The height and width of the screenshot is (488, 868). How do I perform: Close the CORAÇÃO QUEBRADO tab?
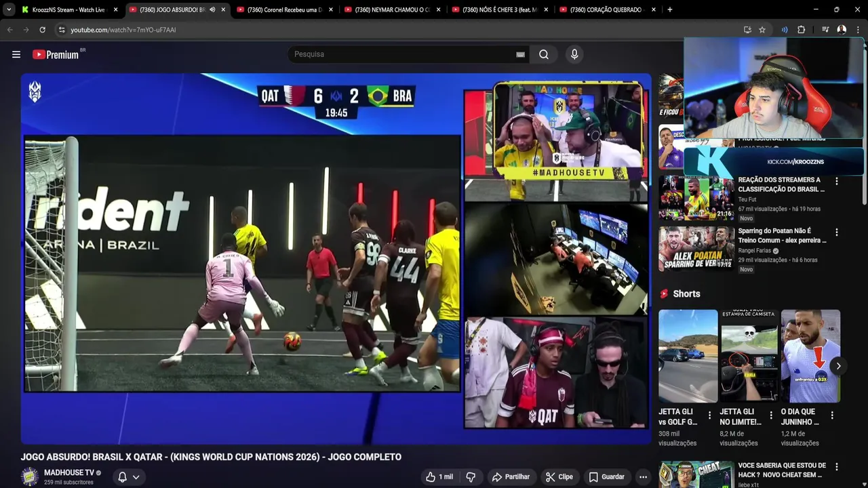[x=654, y=9]
